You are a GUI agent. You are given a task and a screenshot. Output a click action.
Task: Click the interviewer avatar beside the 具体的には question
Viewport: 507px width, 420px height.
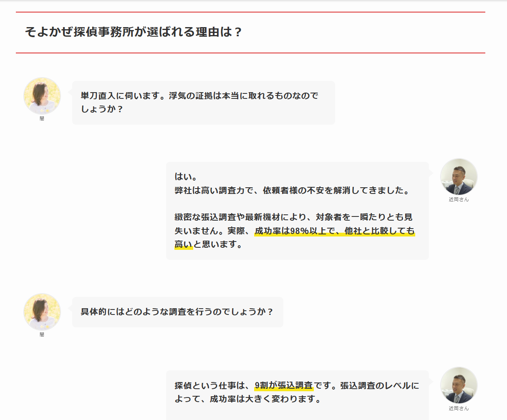[42, 312]
